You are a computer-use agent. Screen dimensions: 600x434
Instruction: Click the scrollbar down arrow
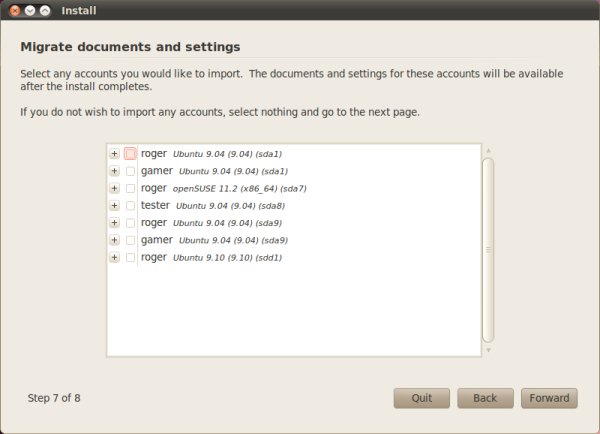point(488,350)
